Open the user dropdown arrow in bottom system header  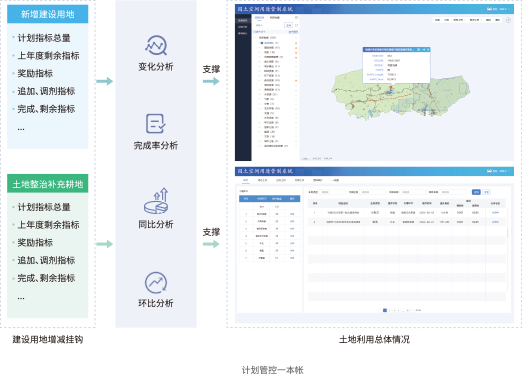point(509,171)
